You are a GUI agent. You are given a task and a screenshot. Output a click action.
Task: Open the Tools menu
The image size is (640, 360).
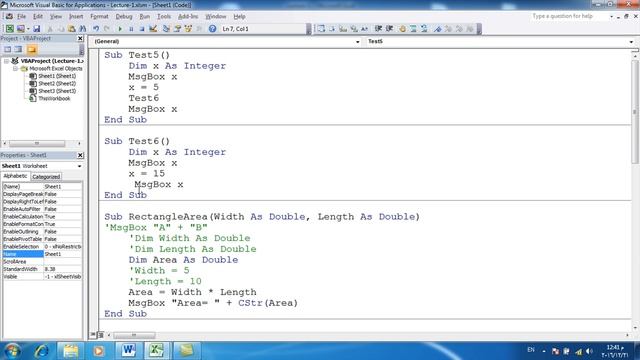tap(164, 16)
